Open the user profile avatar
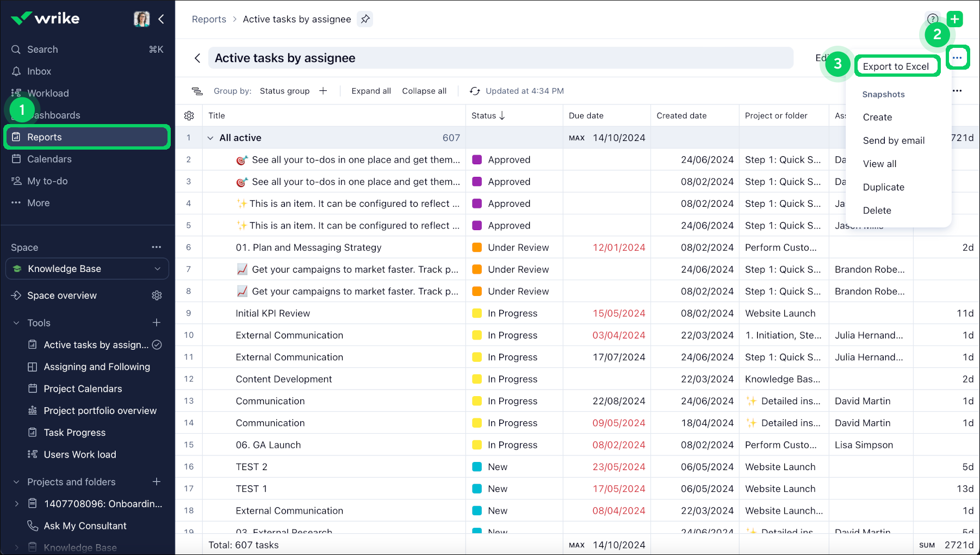The height and width of the screenshot is (555, 980). point(141,19)
